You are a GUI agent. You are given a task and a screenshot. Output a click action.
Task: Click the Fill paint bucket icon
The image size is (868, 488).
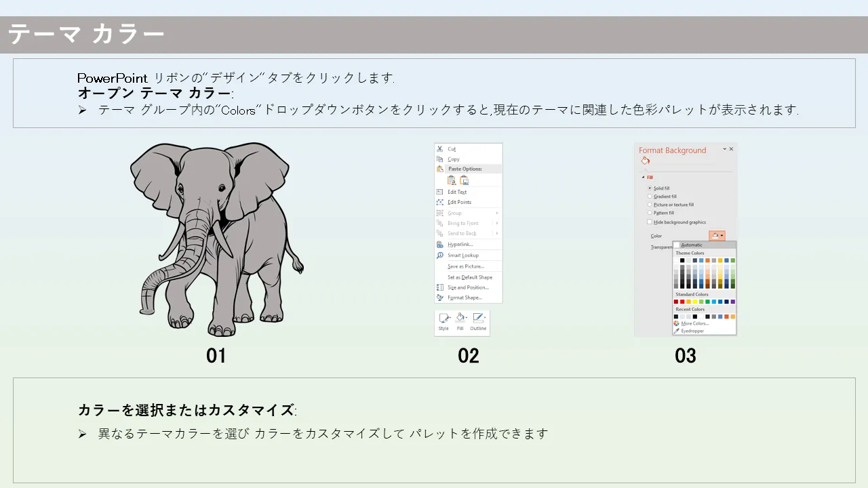pos(460,319)
